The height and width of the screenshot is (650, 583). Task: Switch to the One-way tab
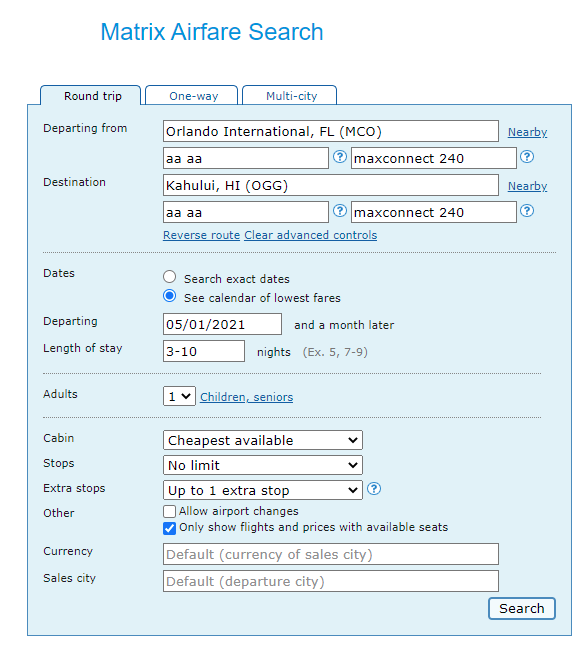(x=192, y=95)
